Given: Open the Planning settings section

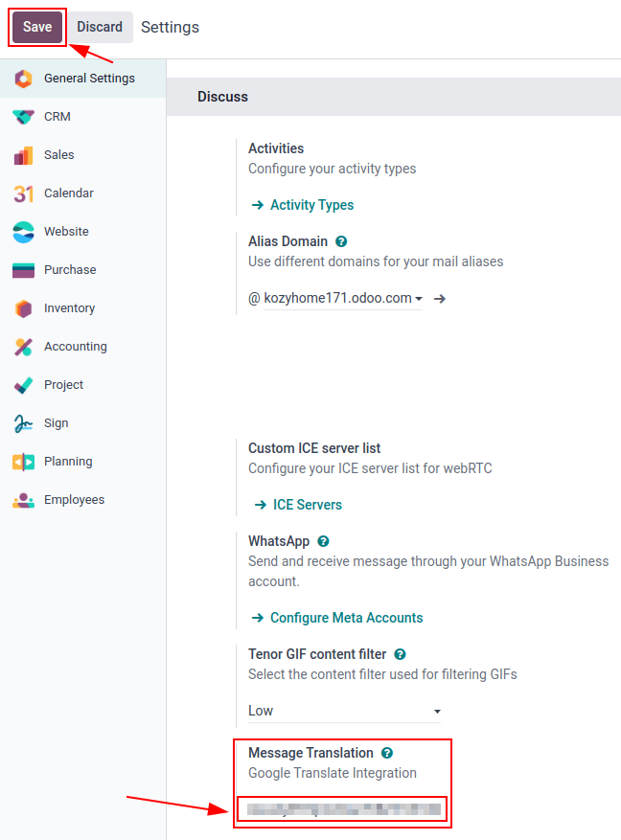Looking at the screenshot, I should [x=67, y=461].
